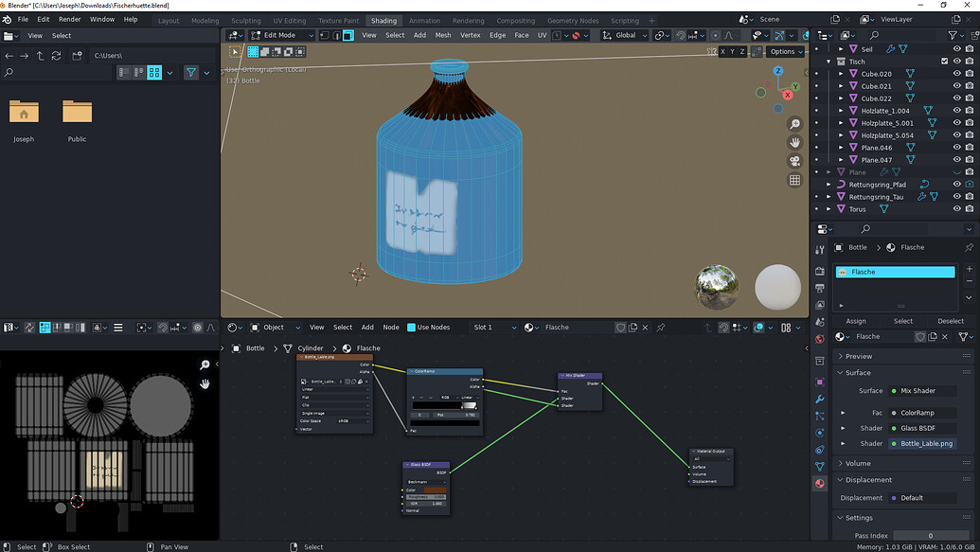The image size is (980, 552).
Task: Open the Particles properties tab icon
Action: coord(820,416)
